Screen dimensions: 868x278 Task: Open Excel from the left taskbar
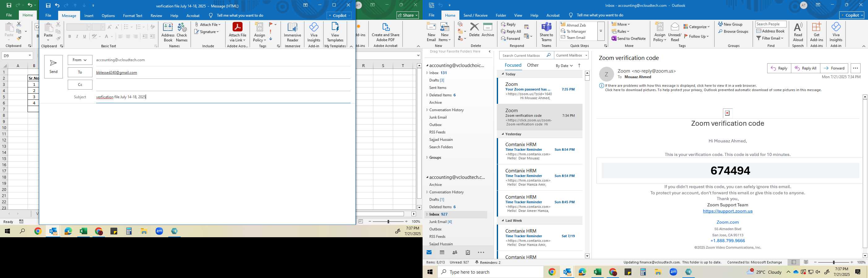83,231
